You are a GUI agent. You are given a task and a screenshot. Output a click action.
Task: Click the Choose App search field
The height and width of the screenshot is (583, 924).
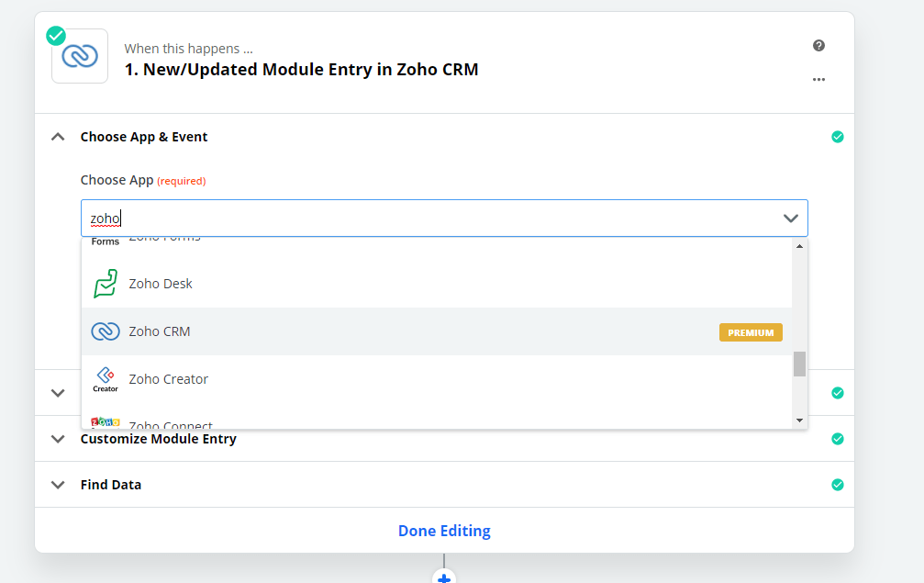point(444,219)
